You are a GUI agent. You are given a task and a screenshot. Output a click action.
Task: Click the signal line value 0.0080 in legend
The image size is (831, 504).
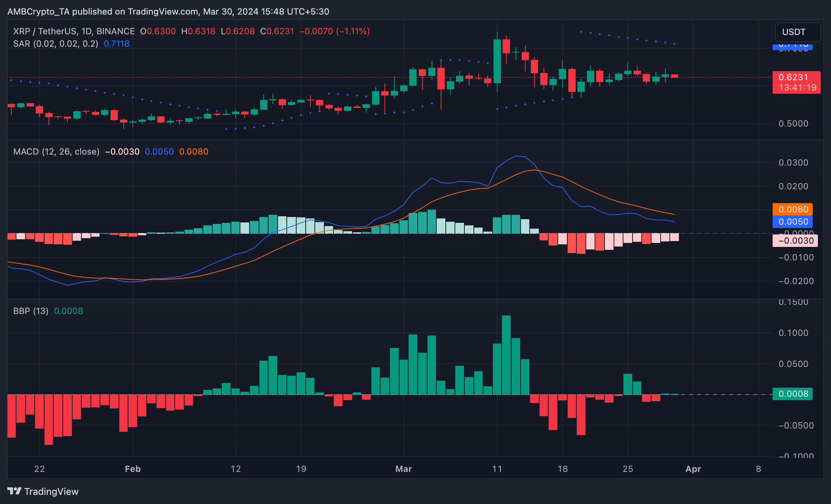pyautogui.click(x=194, y=152)
